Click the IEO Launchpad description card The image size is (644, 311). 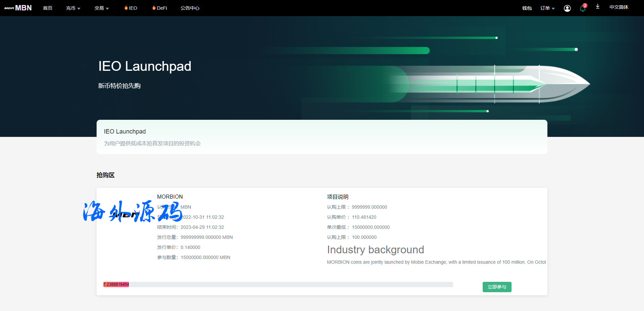[x=322, y=137]
